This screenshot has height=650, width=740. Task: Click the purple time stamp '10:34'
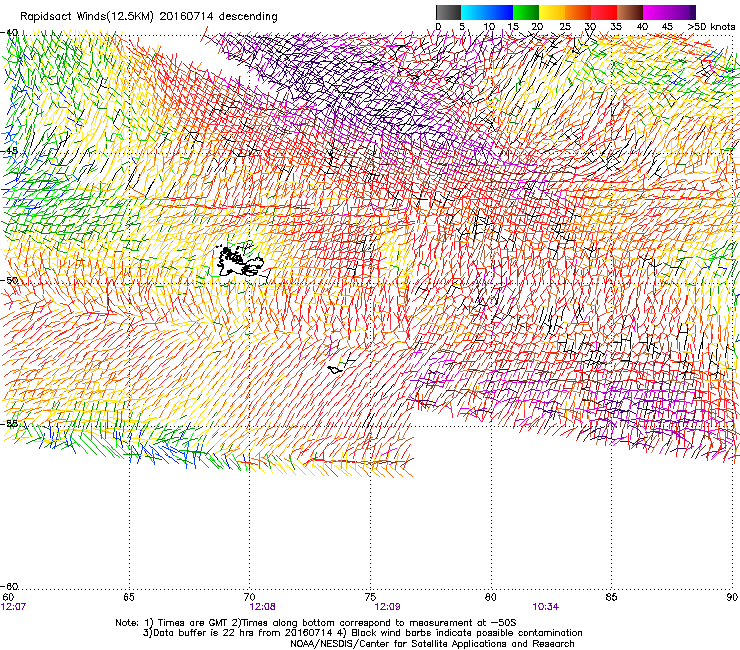[x=546, y=607]
